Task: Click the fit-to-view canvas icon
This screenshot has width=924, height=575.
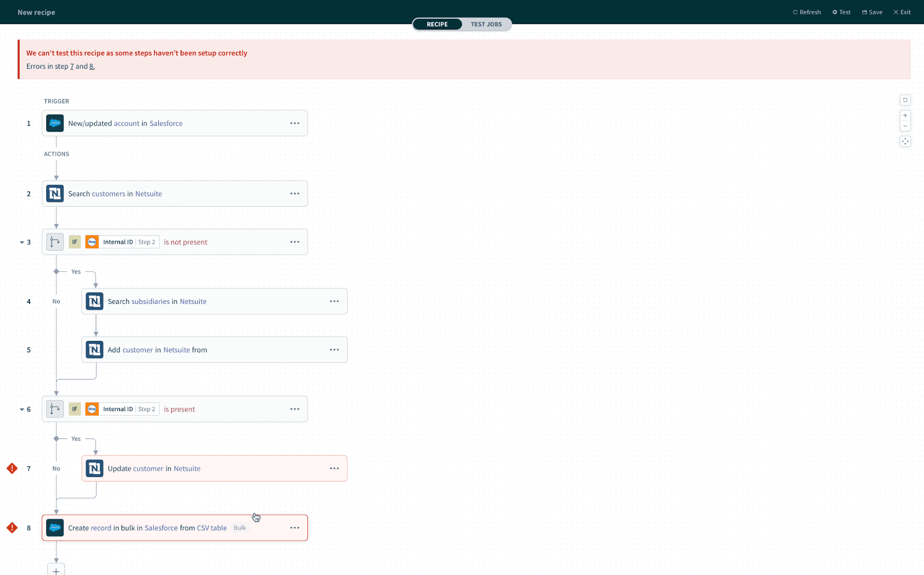Action: click(905, 141)
